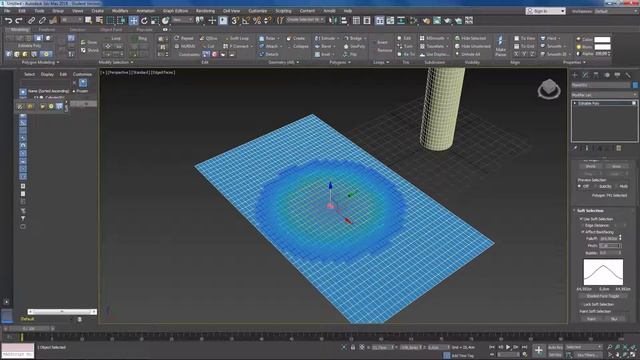This screenshot has height=360, width=640.
Task: Activate the Select and Rotate tool
Action: point(144,20)
